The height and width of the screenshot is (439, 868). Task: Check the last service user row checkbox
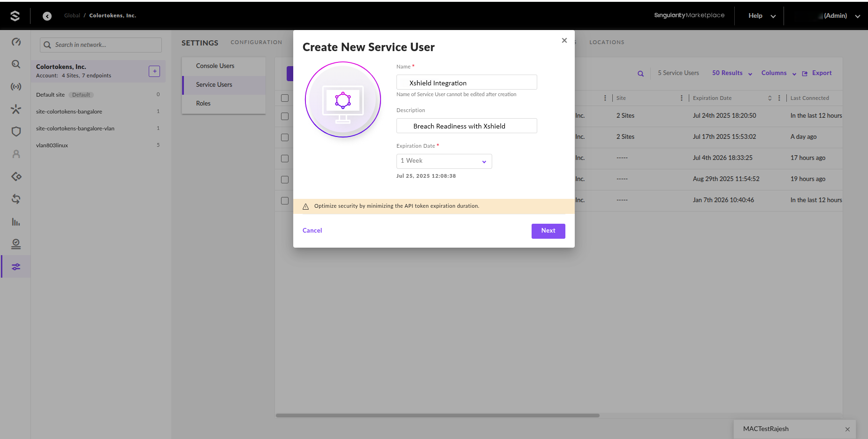(285, 200)
